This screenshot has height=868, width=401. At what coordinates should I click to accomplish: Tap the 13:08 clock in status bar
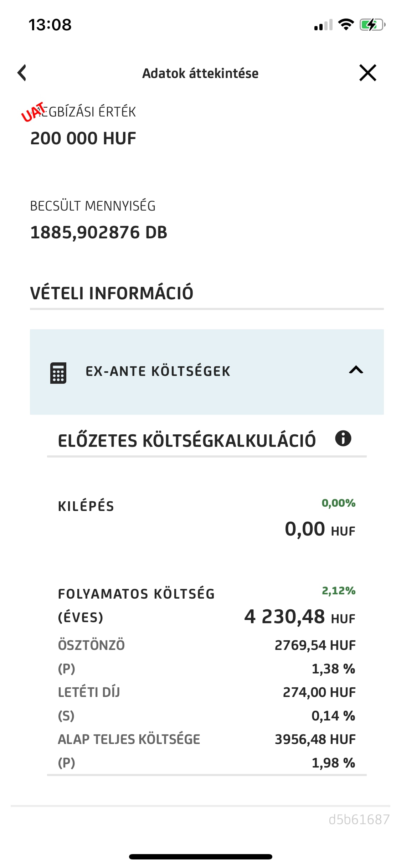(x=50, y=25)
